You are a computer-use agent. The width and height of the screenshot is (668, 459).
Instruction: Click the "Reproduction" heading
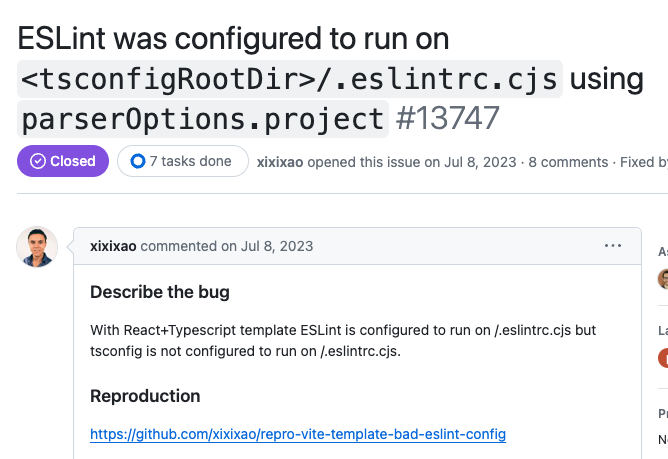(x=145, y=396)
